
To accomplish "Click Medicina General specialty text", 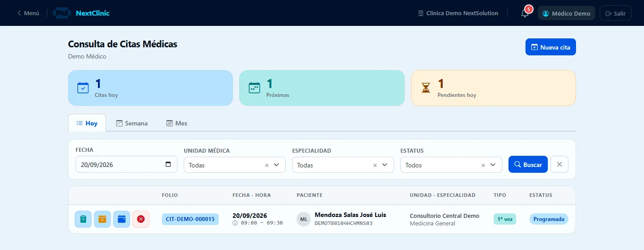I will [432, 224].
